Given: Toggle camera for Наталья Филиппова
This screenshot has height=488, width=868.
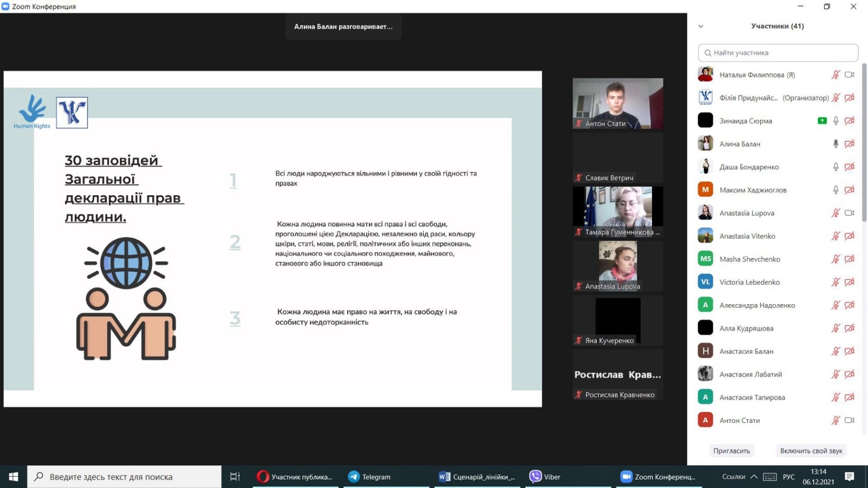Looking at the screenshot, I should point(850,75).
